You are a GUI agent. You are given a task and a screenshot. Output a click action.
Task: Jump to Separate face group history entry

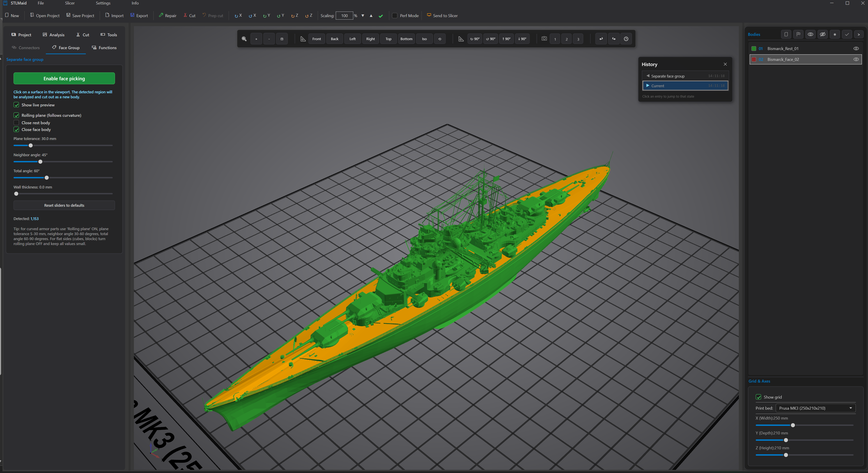pyautogui.click(x=685, y=76)
